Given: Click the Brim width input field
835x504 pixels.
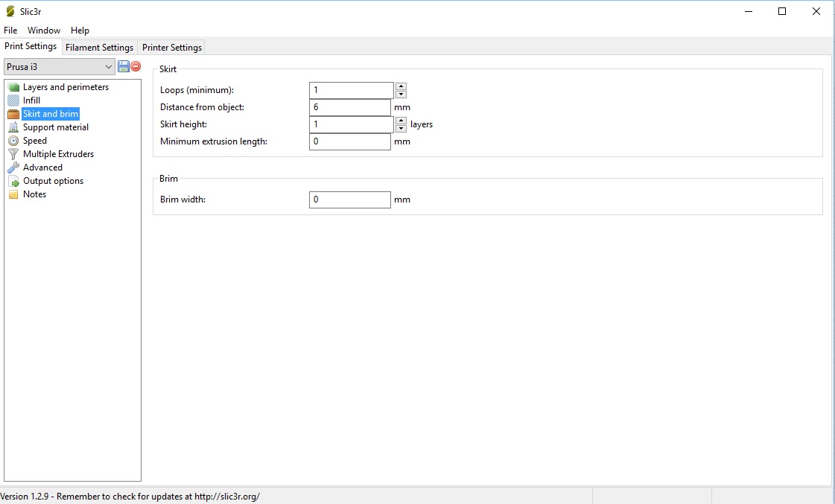Looking at the screenshot, I should (x=349, y=200).
